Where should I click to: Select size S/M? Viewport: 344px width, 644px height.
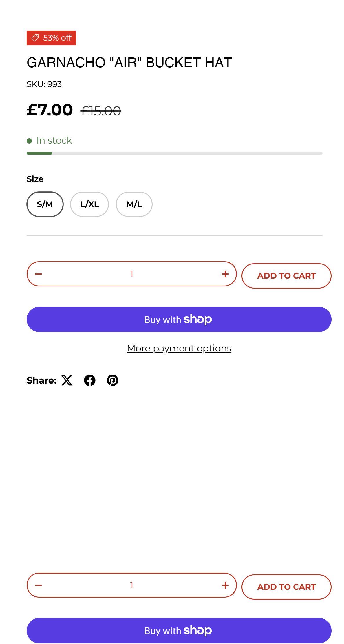[x=45, y=204]
